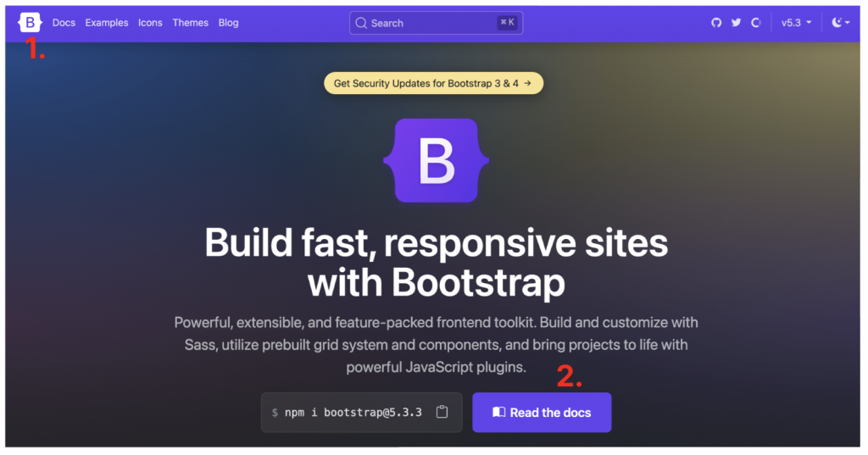This screenshot has width=868, height=455.
Task: Open the Themes nav item
Action: pos(191,23)
